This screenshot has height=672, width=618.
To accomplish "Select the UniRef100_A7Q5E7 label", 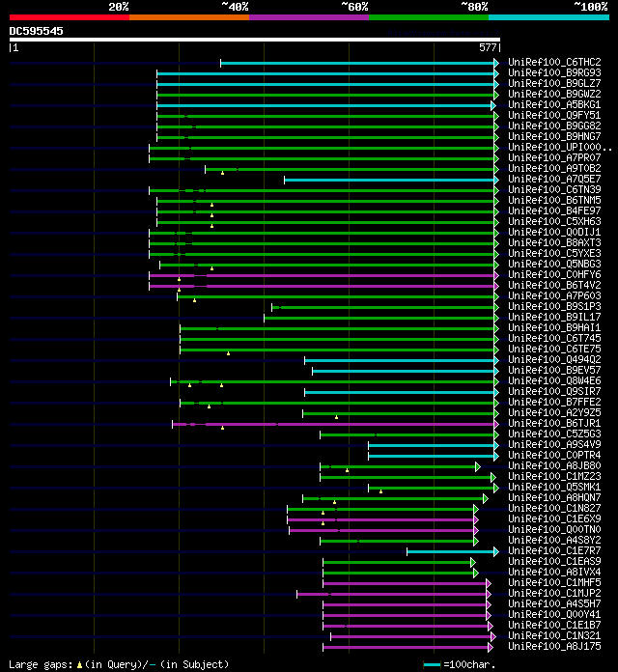I will pyautogui.click(x=554, y=179).
